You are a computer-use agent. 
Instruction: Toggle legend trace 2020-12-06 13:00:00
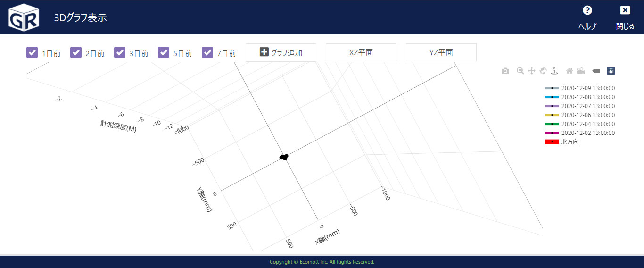pos(580,115)
